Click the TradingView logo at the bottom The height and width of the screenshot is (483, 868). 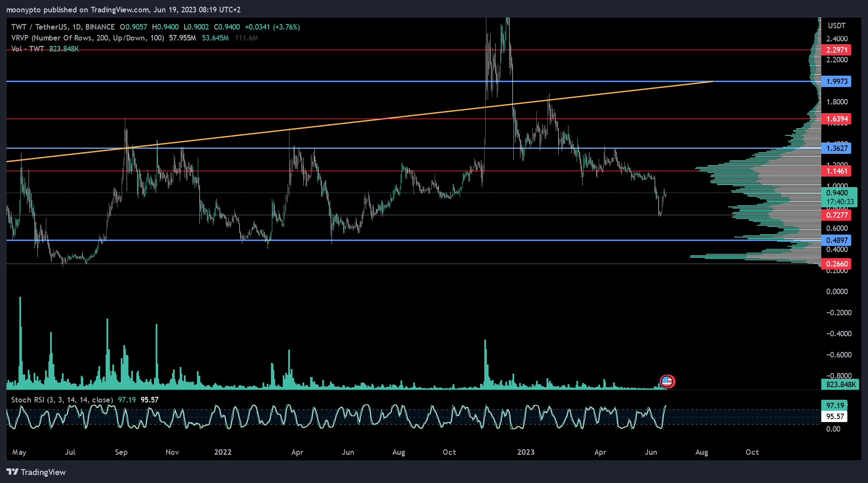click(x=36, y=472)
